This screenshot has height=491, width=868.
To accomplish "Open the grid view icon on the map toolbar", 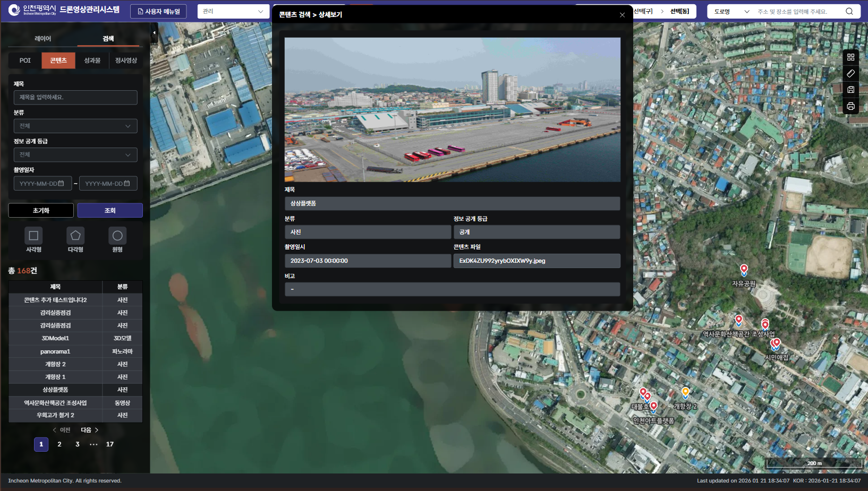I will [x=850, y=57].
